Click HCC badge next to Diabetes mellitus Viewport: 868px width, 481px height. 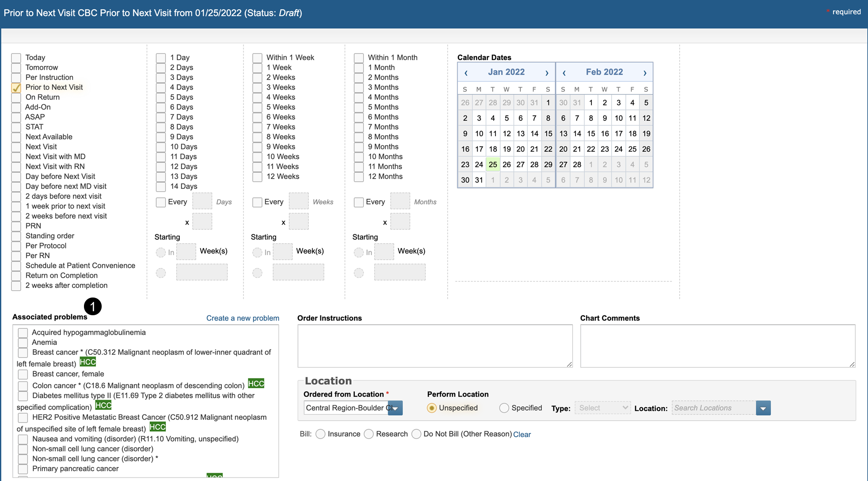tap(103, 405)
